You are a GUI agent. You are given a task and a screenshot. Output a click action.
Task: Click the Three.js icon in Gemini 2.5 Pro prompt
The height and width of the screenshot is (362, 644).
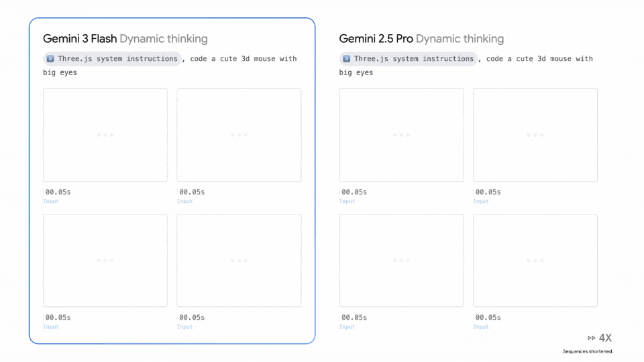(x=346, y=59)
